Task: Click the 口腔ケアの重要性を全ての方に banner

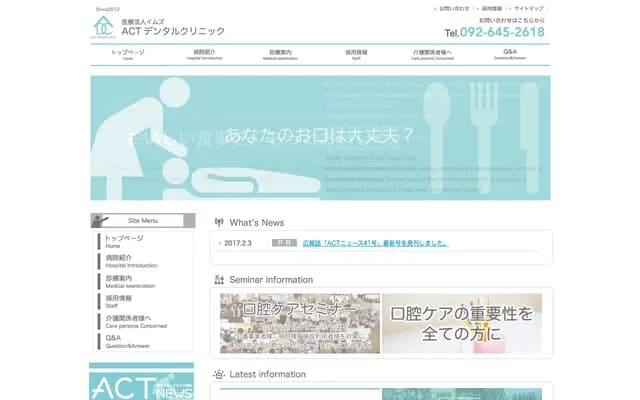Action: pos(462,324)
